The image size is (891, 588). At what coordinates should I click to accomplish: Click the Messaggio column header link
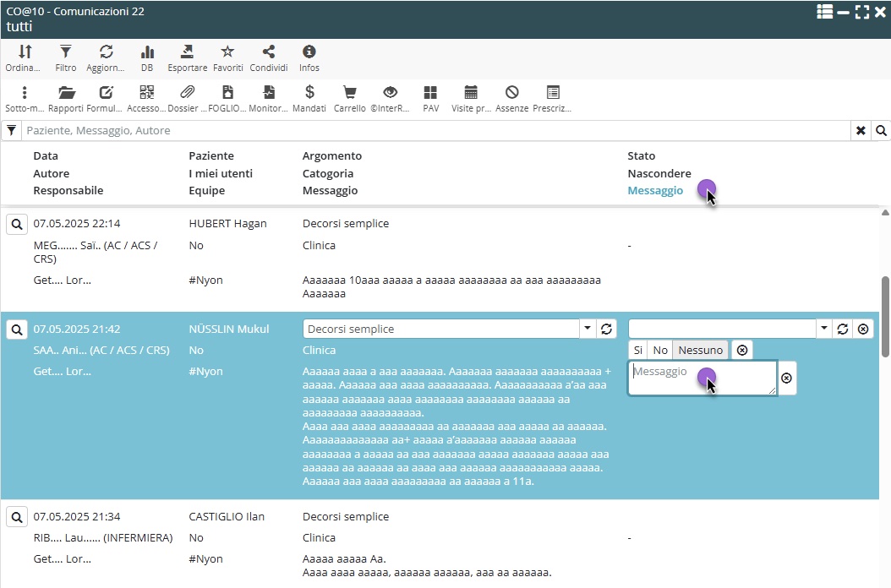point(655,191)
